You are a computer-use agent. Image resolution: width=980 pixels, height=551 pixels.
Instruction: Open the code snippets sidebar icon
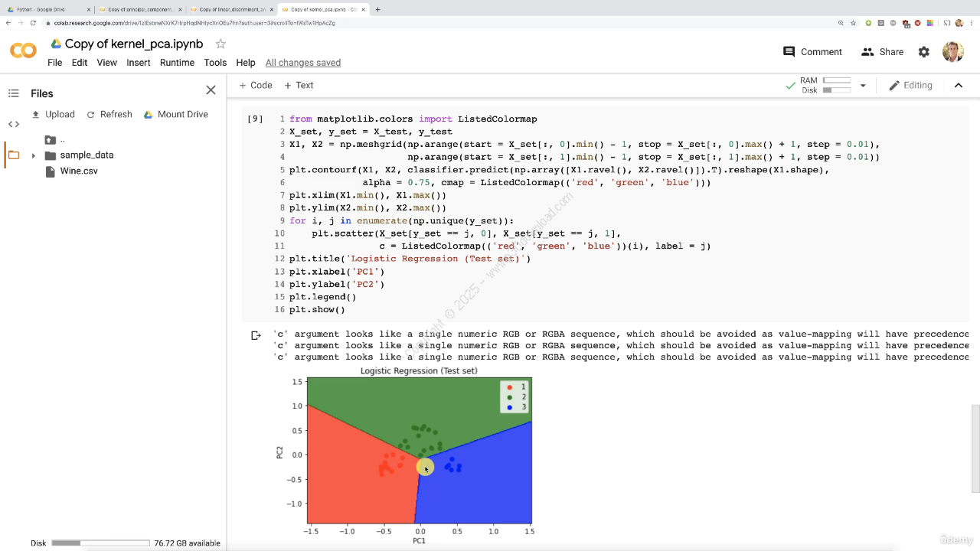pos(13,124)
